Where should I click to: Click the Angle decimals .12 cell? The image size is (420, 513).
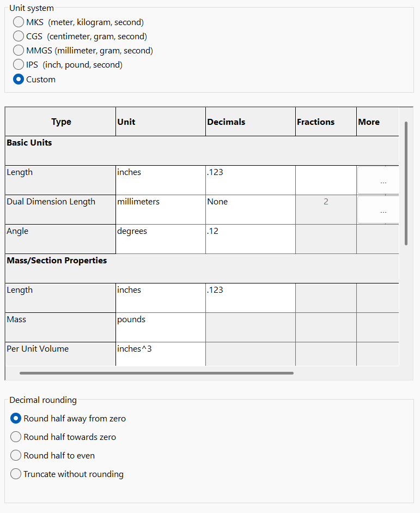click(x=250, y=239)
